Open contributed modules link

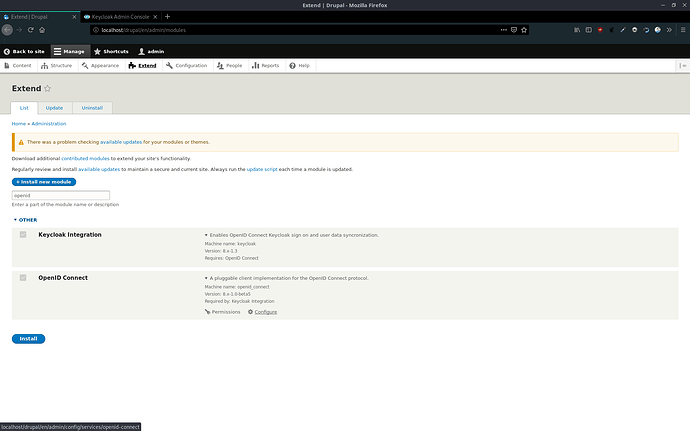point(85,158)
